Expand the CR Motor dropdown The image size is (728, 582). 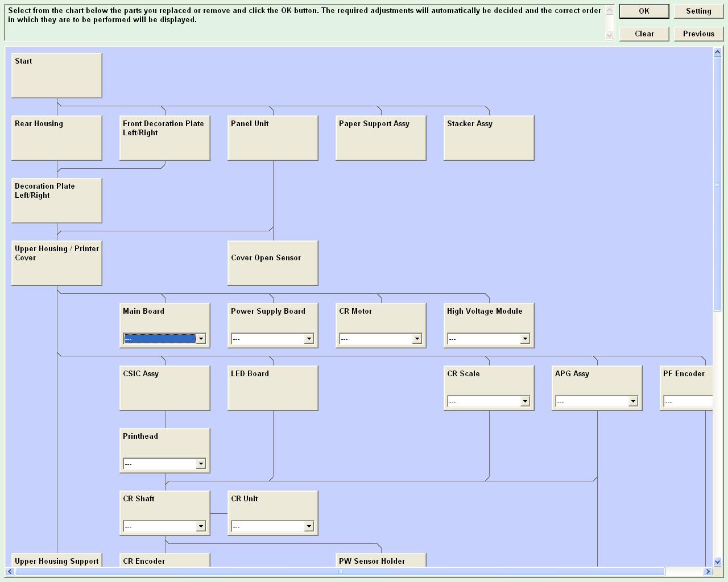[x=416, y=339]
